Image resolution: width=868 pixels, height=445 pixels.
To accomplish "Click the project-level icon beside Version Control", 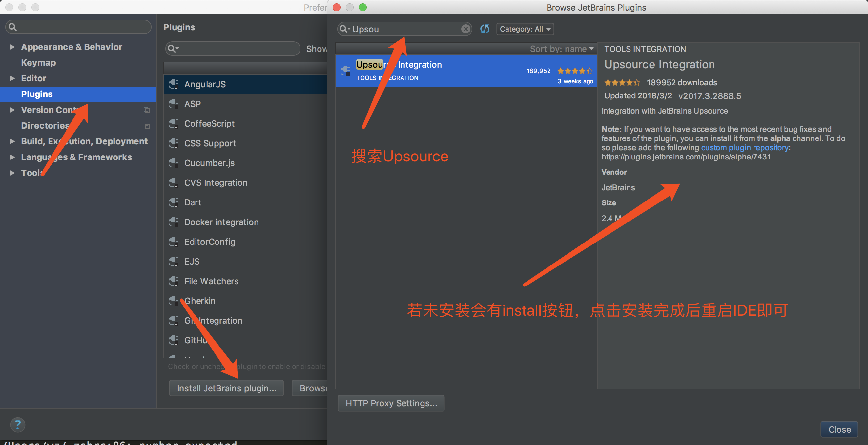I will click(x=147, y=110).
